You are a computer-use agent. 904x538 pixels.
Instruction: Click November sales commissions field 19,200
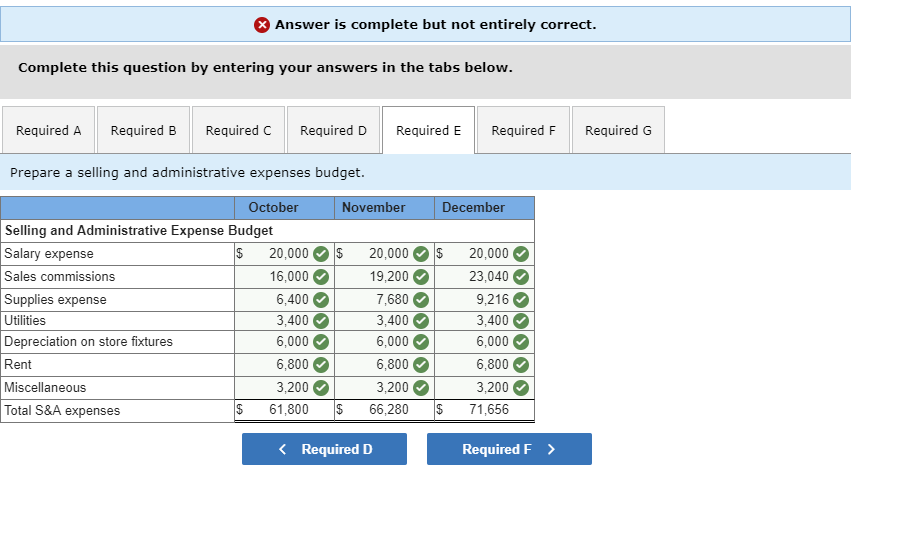[x=385, y=277]
